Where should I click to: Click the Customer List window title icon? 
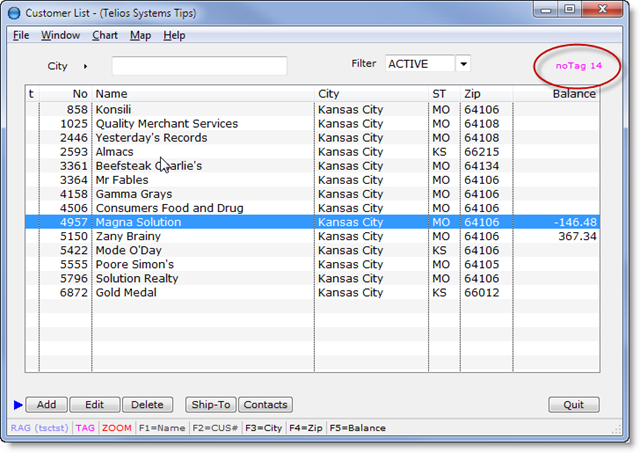tap(14, 13)
